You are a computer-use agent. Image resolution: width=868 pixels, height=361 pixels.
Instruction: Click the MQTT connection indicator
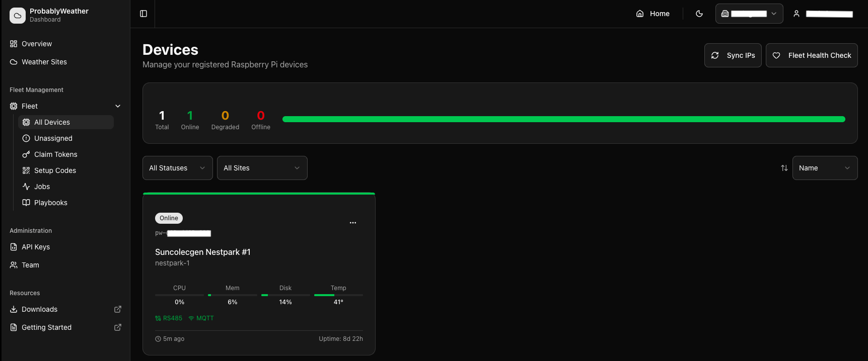click(x=201, y=318)
